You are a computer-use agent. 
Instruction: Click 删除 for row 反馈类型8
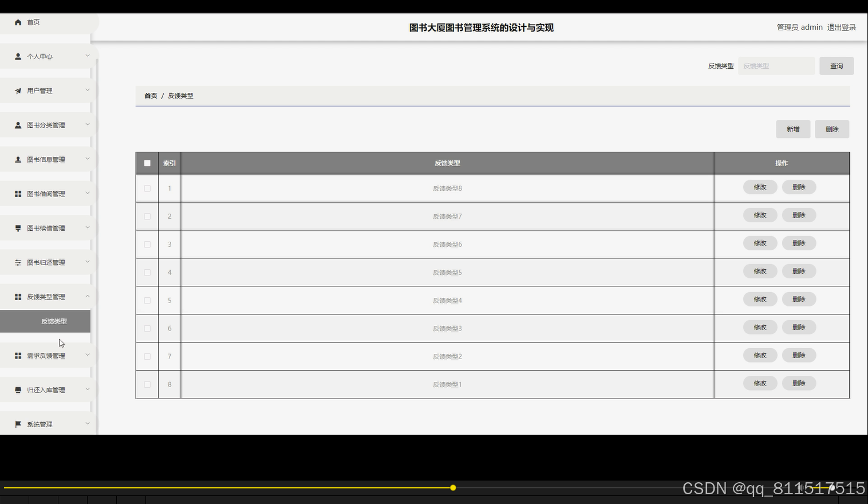pos(799,187)
